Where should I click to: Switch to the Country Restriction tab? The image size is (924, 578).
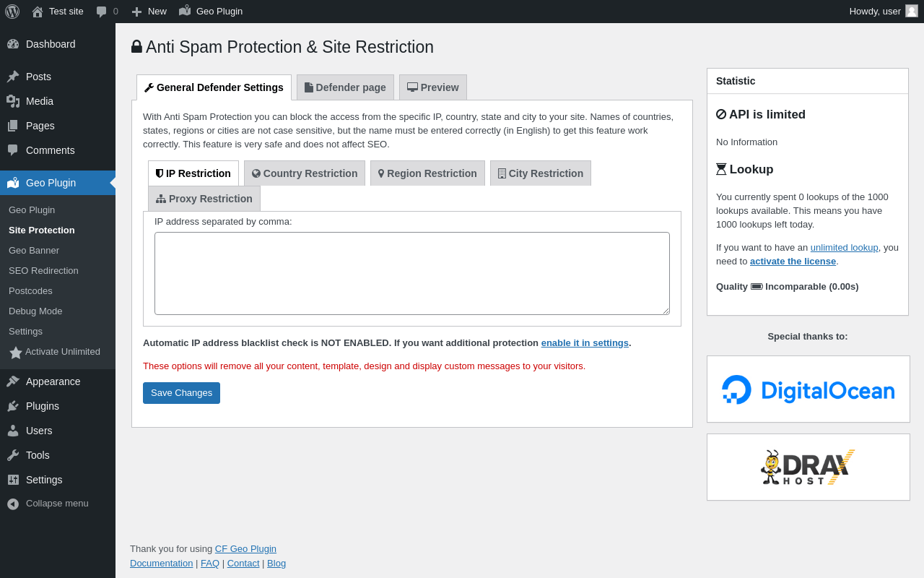pyautogui.click(x=305, y=173)
